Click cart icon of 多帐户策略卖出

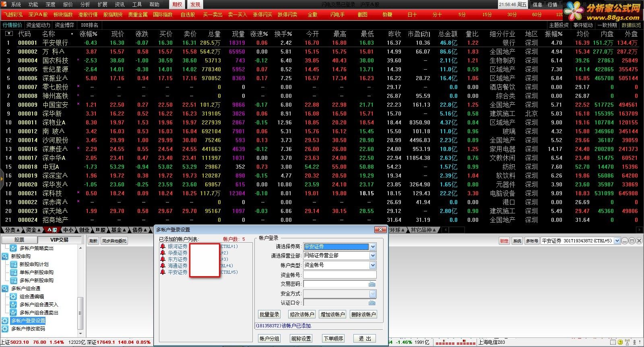pos(13,248)
